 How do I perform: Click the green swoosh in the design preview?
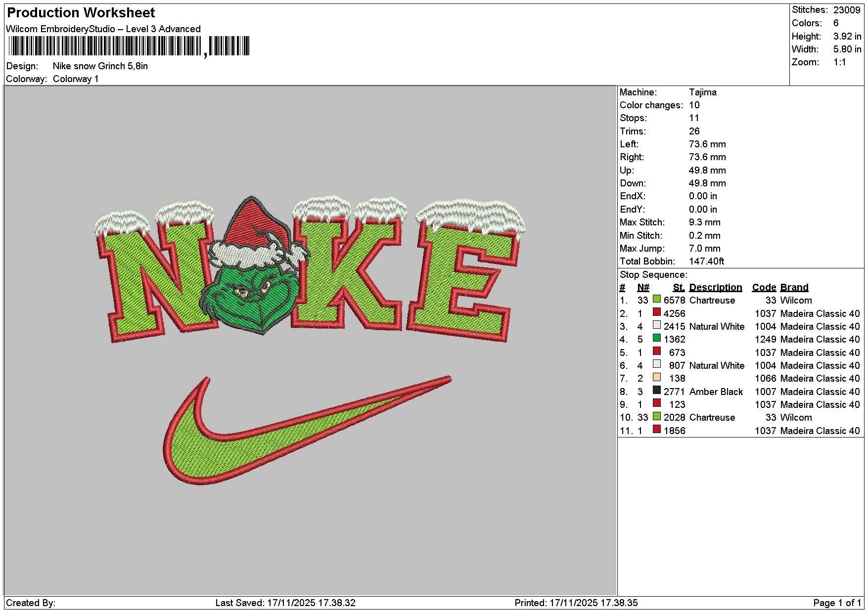(307, 430)
